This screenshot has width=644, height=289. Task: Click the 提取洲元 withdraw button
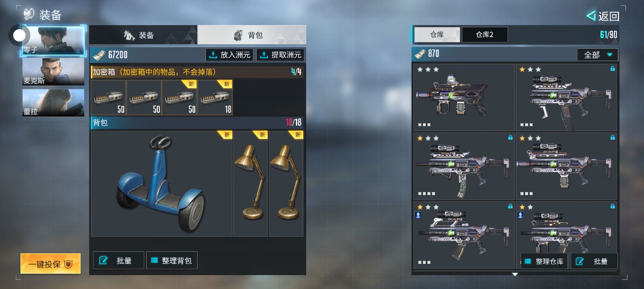[x=280, y=55]
